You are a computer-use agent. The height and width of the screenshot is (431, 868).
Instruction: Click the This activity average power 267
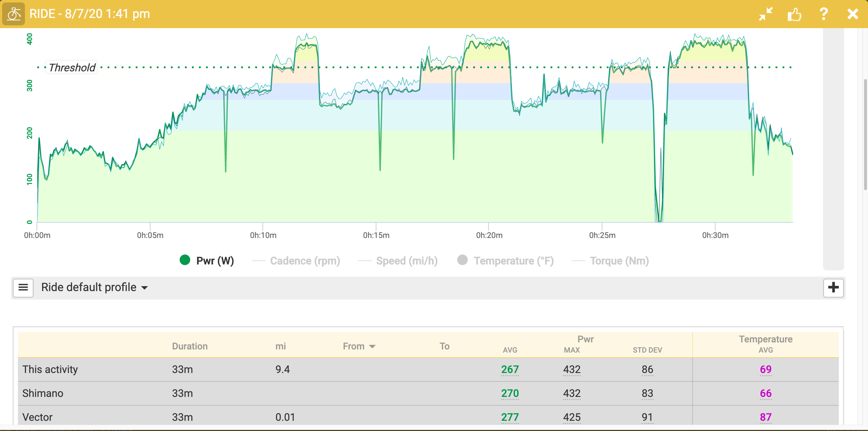coord(510,369)
